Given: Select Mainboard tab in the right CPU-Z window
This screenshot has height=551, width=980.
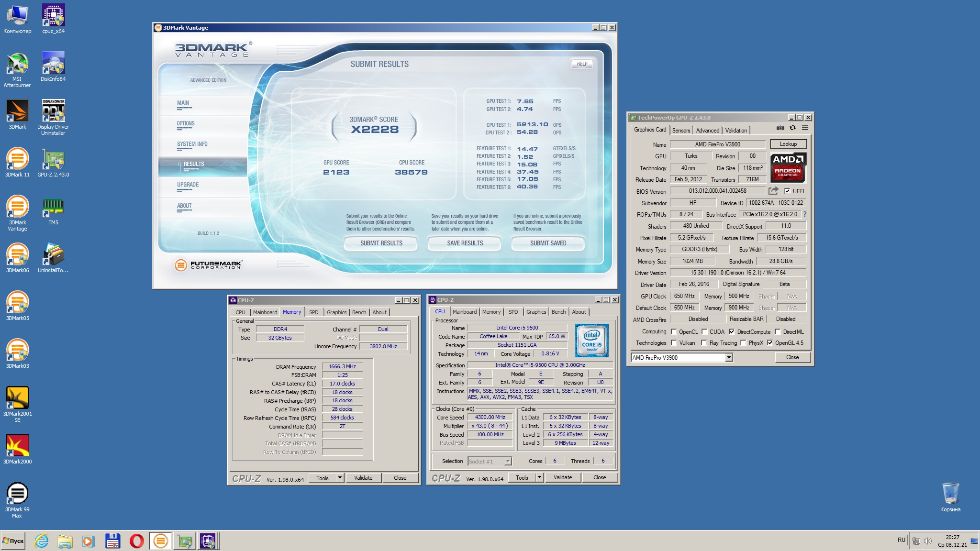Looking at the screenshot, I should click(x=465, y=312).
